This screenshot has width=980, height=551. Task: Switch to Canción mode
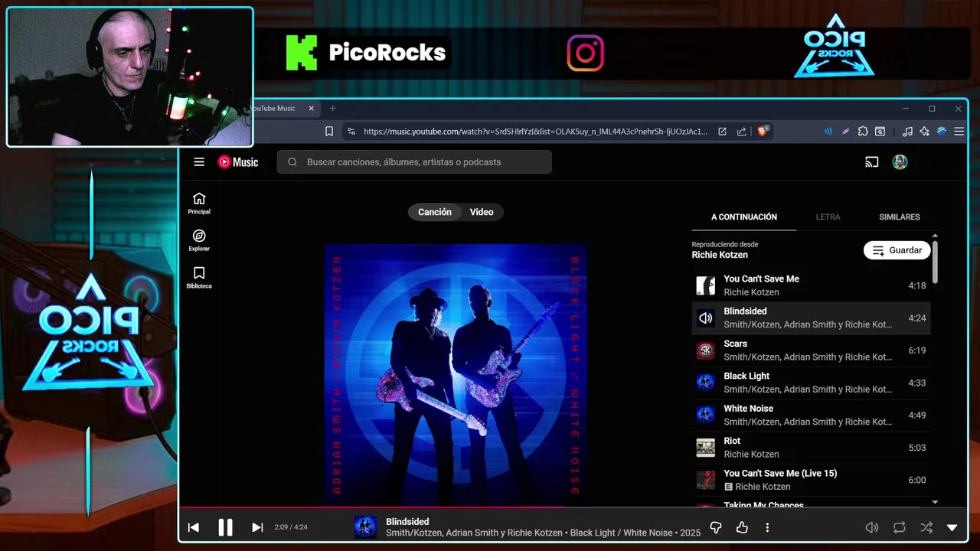click(435, 212)
